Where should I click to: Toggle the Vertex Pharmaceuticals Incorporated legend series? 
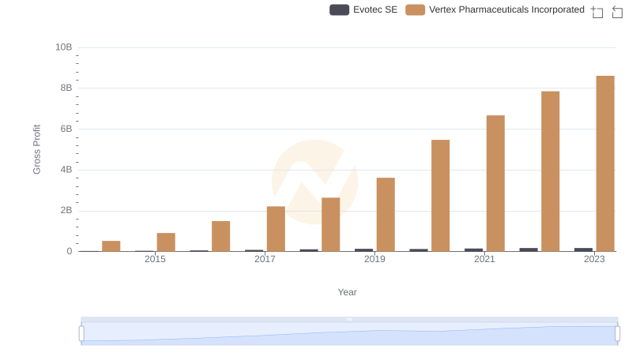495,9
